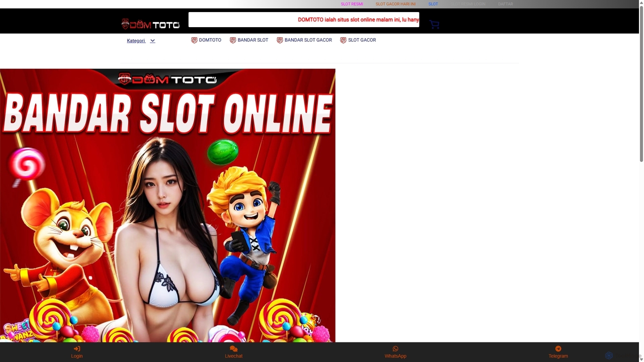Expand the Kategori dropdown
This screenshot has width=644, height=362.
click(141, 41)
